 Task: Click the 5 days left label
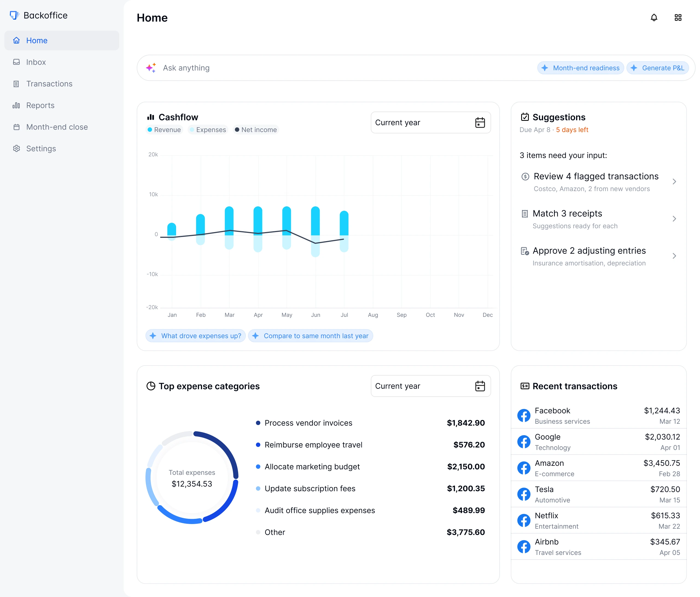572,130
